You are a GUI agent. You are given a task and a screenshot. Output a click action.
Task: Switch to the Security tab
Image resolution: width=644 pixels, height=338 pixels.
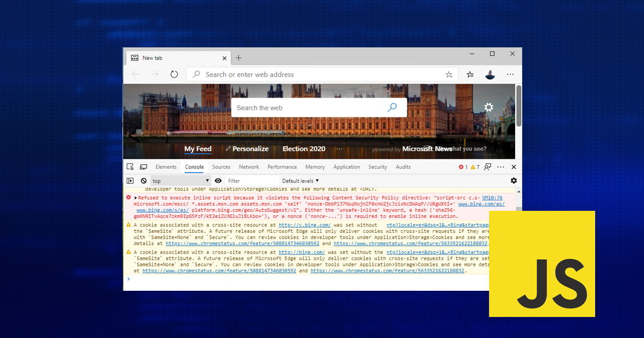click(378, 167)
